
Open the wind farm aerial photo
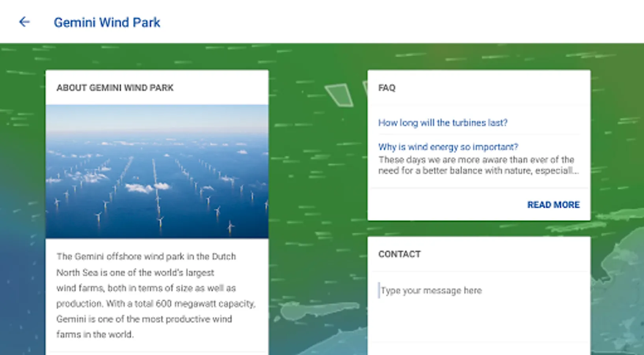pos(157,171)
